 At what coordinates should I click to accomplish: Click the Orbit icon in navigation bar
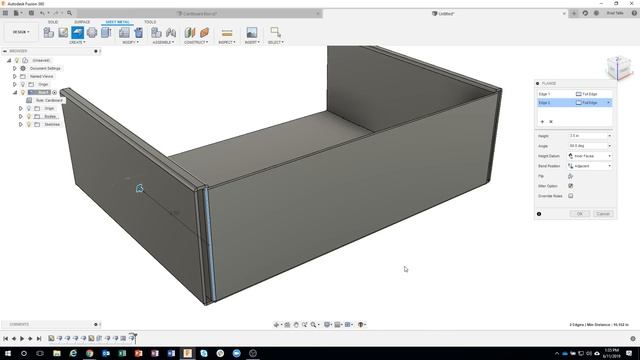(x=276, y=324)
